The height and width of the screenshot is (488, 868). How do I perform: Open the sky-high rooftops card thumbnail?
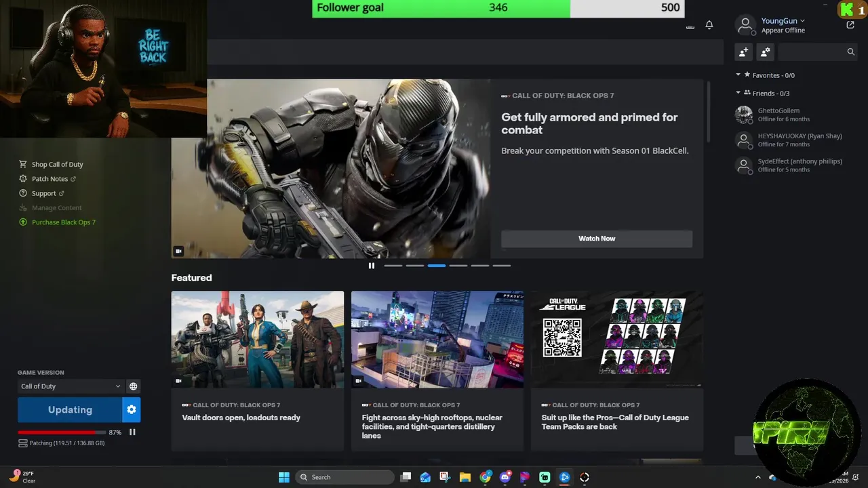437,340
